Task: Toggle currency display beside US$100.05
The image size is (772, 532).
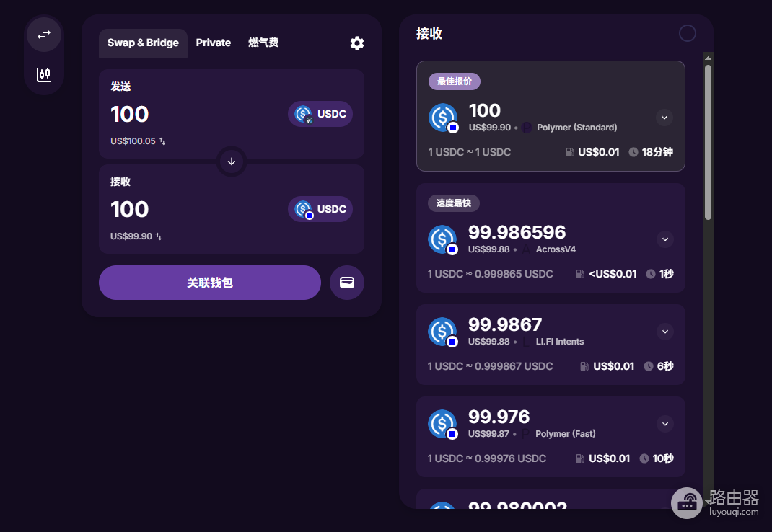Action: (x=162, y=141)
